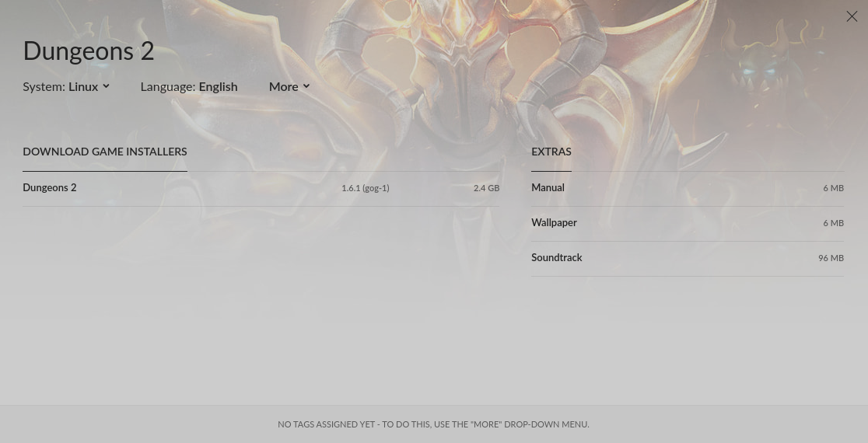Download the Soundtrack extra
Image resolution: width=868 pixels, height=443 pixels.
pyautogui.click(x=688, y=258)
